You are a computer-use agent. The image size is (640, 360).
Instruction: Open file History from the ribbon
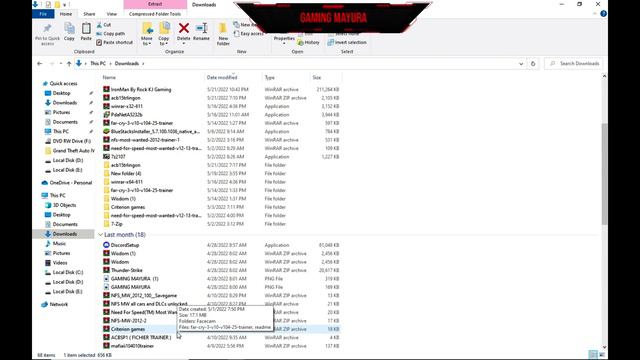[x=309, y=42]
